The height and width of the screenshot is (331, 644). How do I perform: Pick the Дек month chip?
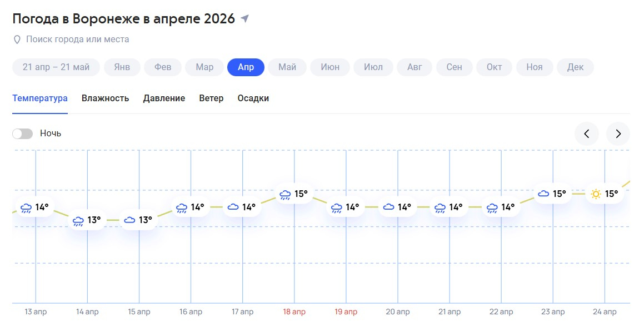(x=575, y=67)
